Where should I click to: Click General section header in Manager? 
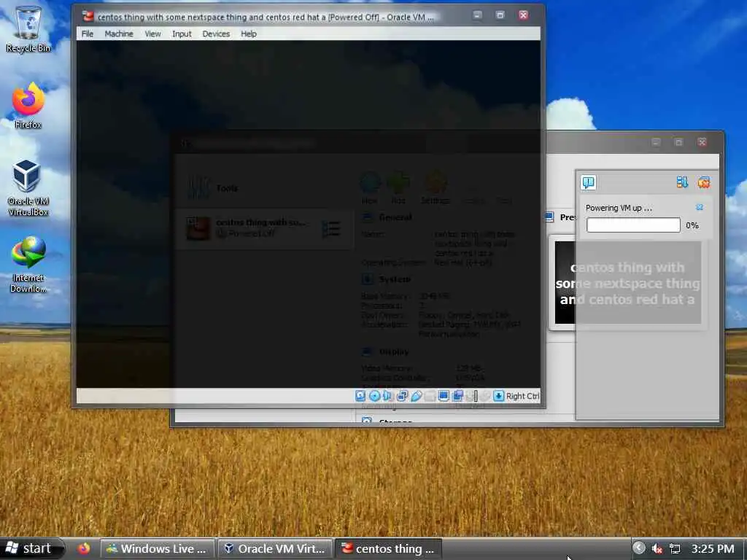(395, 217)
